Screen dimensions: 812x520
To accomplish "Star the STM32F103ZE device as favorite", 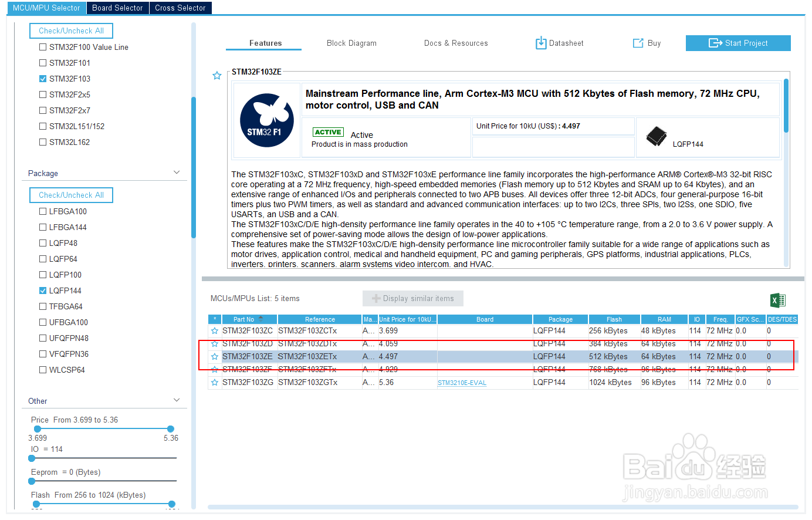I will click(x=217, y=76).
